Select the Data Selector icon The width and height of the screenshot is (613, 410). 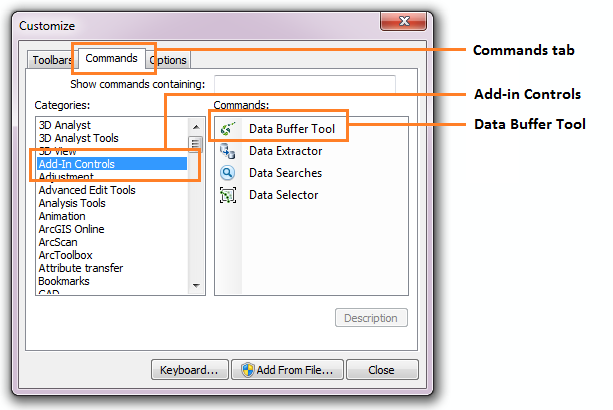click(x=228, y=195)
